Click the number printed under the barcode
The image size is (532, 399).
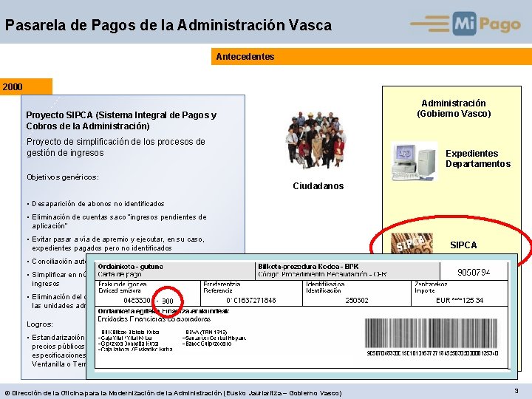click(432, 353)
